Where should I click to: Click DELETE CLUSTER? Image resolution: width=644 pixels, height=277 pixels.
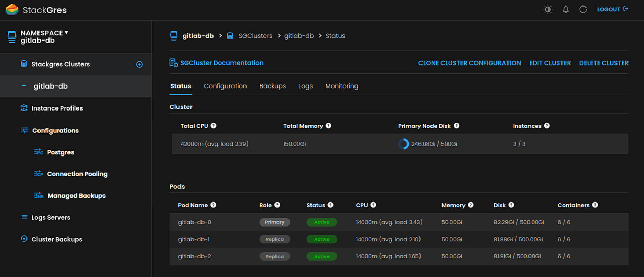point(604,63)
